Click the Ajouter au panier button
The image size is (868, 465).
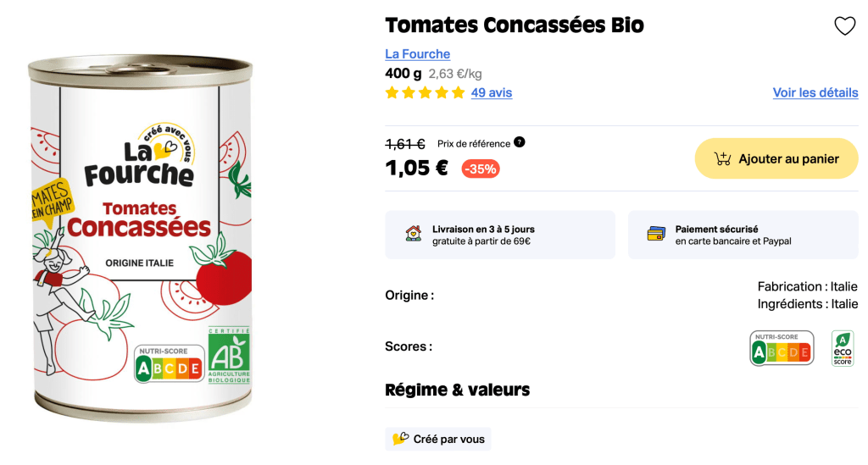click(x=776, y=158)
